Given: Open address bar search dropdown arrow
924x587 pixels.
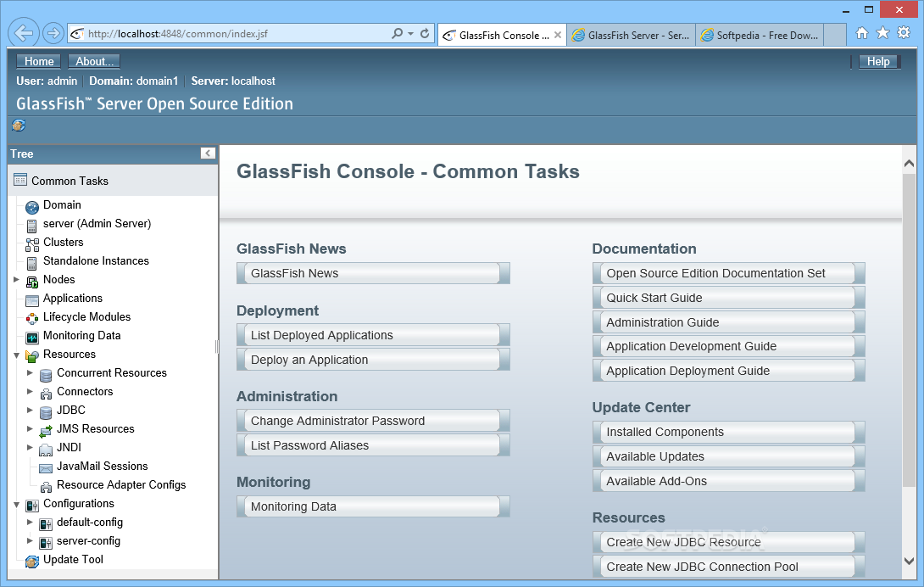Looking at the screenshot, I should (x=411, y=34).
